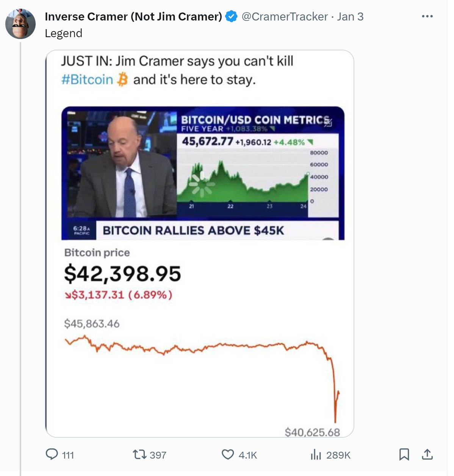The height and width of the screenshot is (476, 454).
Task: Open the Inverse Cramer profile avatar
Action: [20, 23]
